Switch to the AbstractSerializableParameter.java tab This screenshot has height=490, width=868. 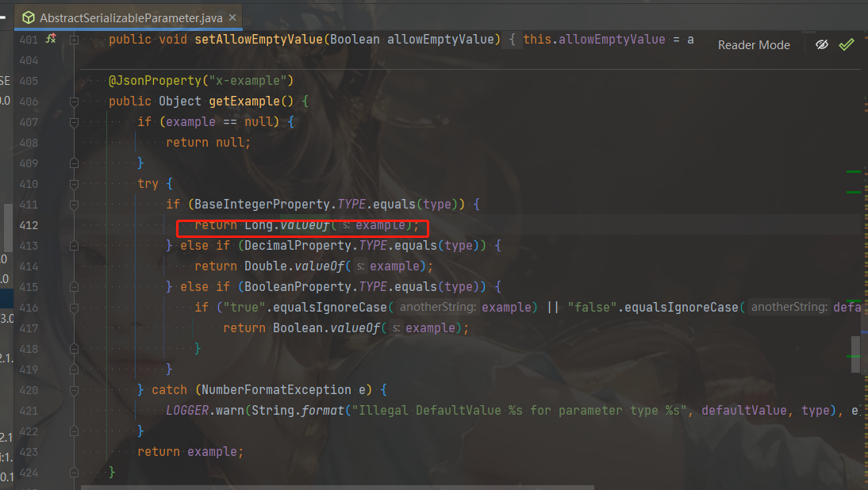[119, 17]
